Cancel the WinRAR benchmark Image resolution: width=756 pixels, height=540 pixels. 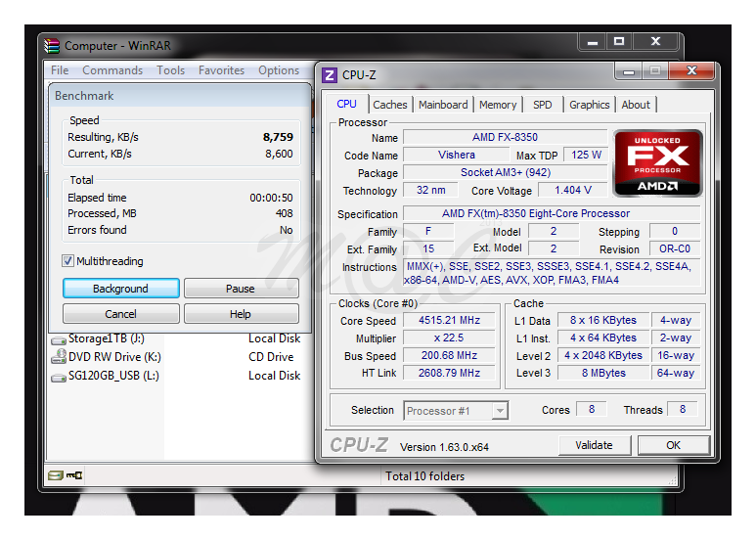pyautogui.click(x=120, y=314)
